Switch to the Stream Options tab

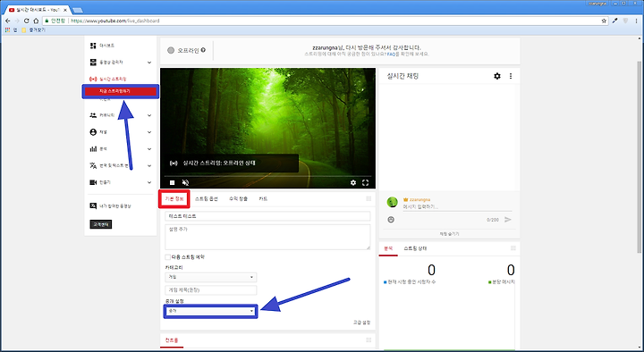point(207,198)
